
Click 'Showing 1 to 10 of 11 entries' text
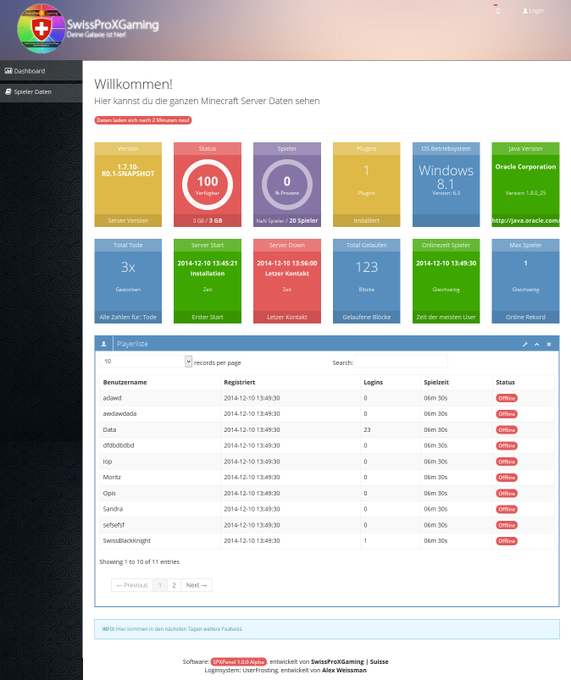click(139, 562)
